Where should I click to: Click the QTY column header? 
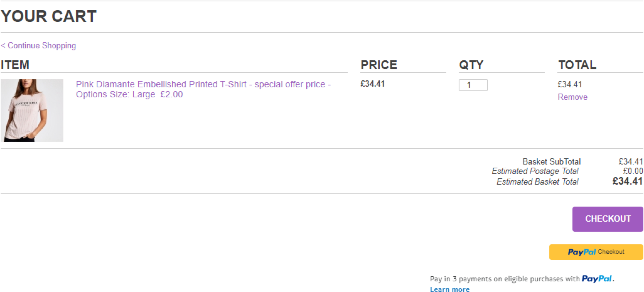pos(471,65)
